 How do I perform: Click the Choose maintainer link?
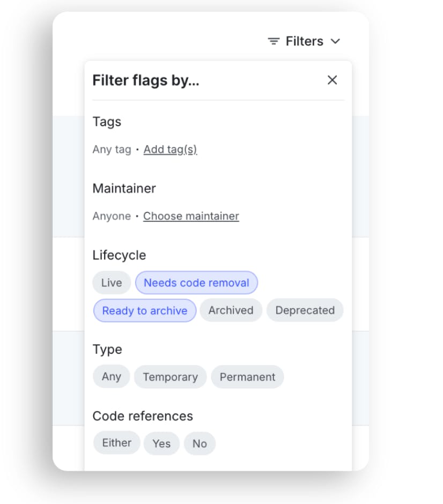click(191, 216)
